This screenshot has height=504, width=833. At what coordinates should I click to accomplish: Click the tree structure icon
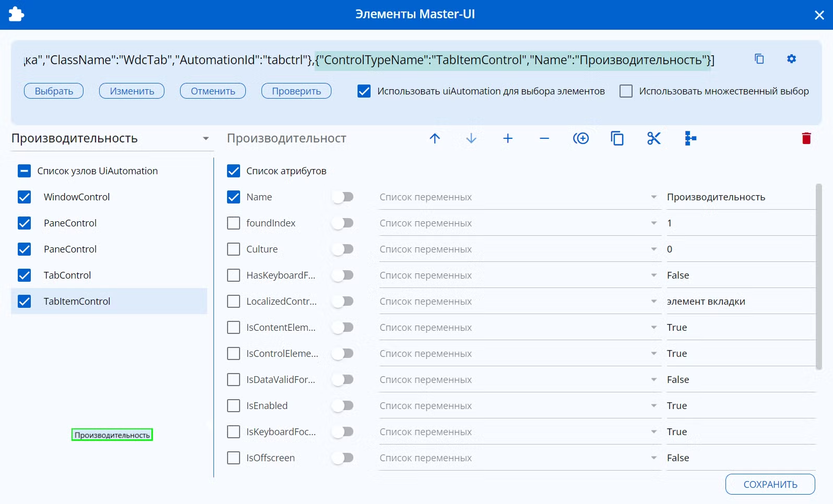691,138
